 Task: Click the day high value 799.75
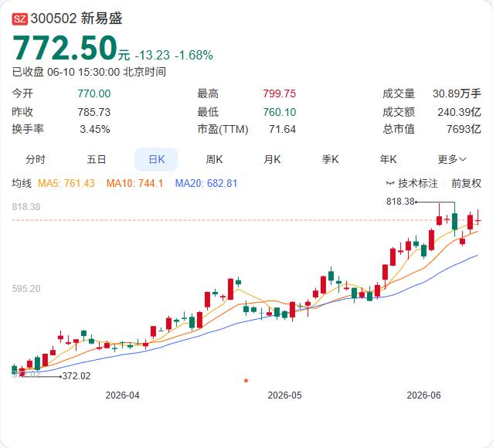coord(280,93)
